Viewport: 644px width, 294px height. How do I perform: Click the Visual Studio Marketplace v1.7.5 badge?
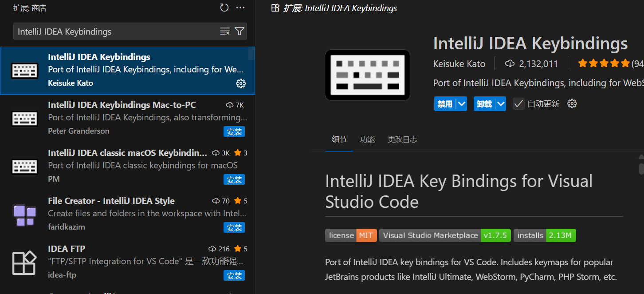click(445, 235)
